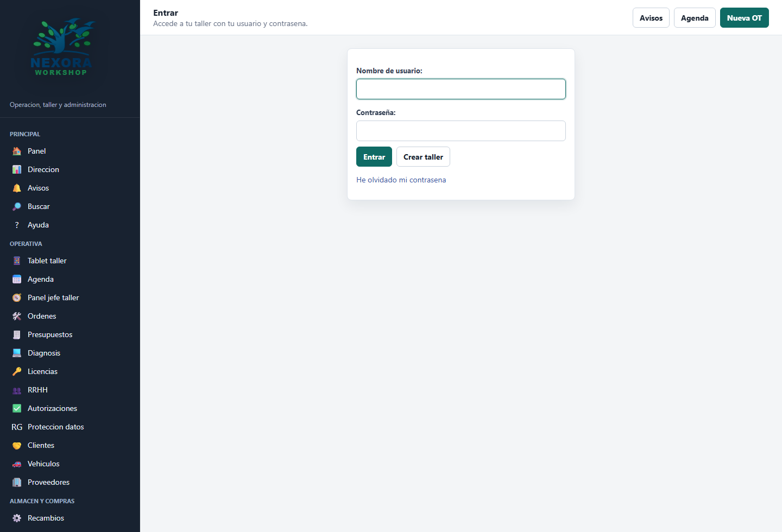Click the Panel house icon
The image size is (782, 532).
coord(17,151)
